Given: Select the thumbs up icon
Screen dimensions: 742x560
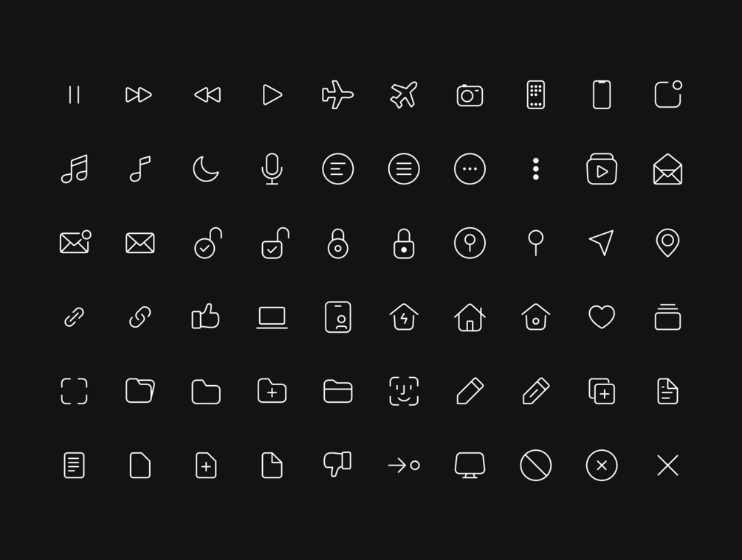Looking at the screenshot, I should click(205, 316).
